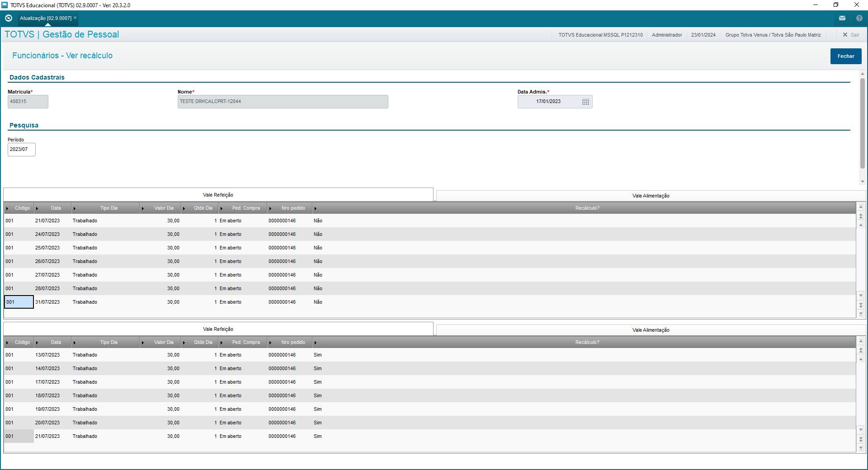The width and height of the screenshot is (868, 470).
Task: Jump to bottom of upper grid
Action: point(861,314)
